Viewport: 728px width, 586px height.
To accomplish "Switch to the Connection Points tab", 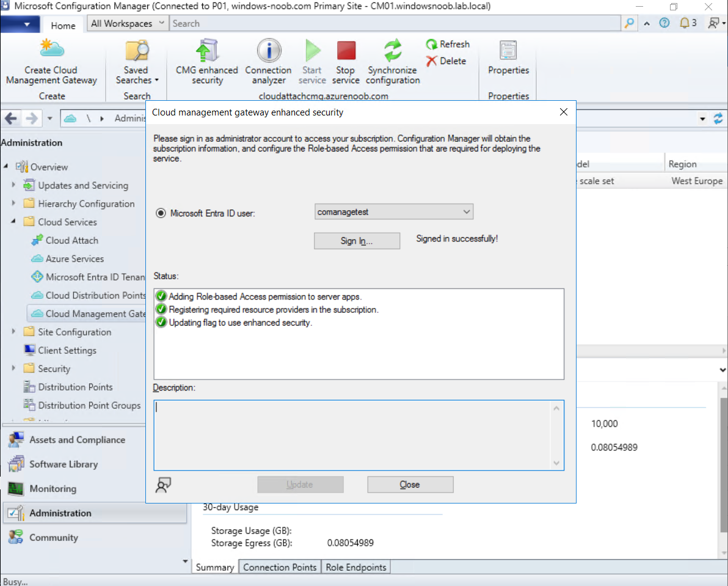I will [280, 567].
